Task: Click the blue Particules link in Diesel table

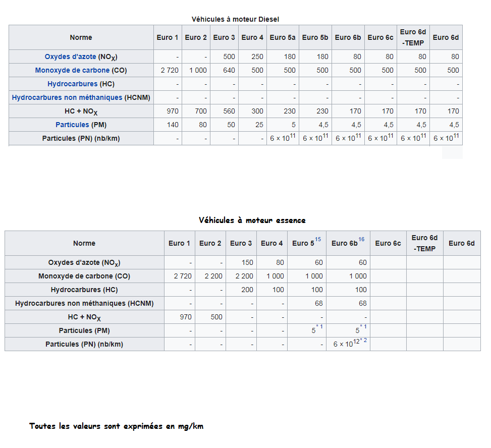Action: pyautogui.click(x=72, y=125)
